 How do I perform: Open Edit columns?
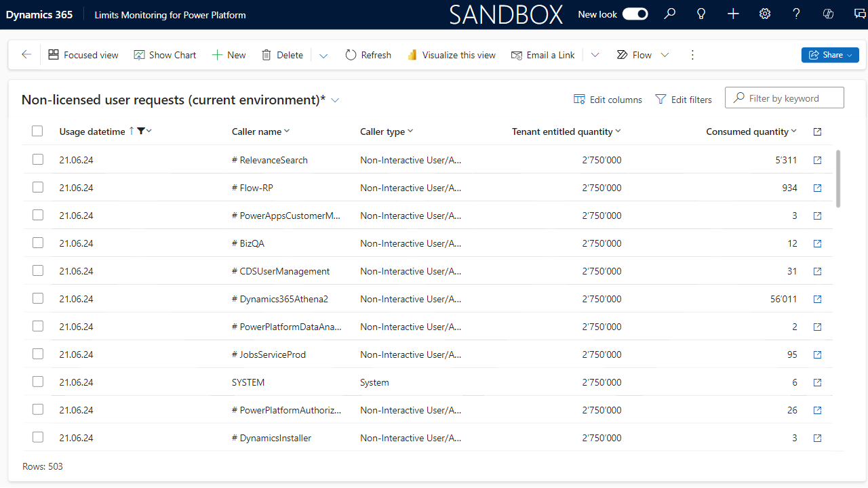608,100
